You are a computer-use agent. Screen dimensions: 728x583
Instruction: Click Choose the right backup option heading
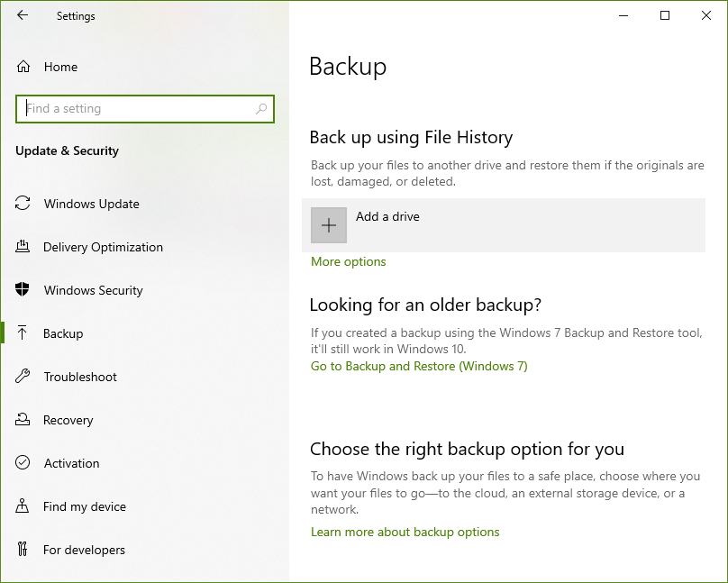tap(467, 450)
